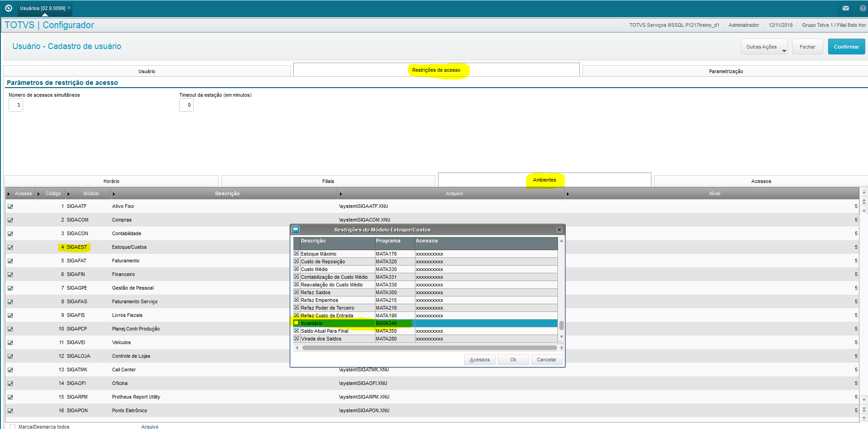The width and height of the screenshot is (868, 429).
Task: Click Ok in the restrictions dialog
Action: [513, 360]
